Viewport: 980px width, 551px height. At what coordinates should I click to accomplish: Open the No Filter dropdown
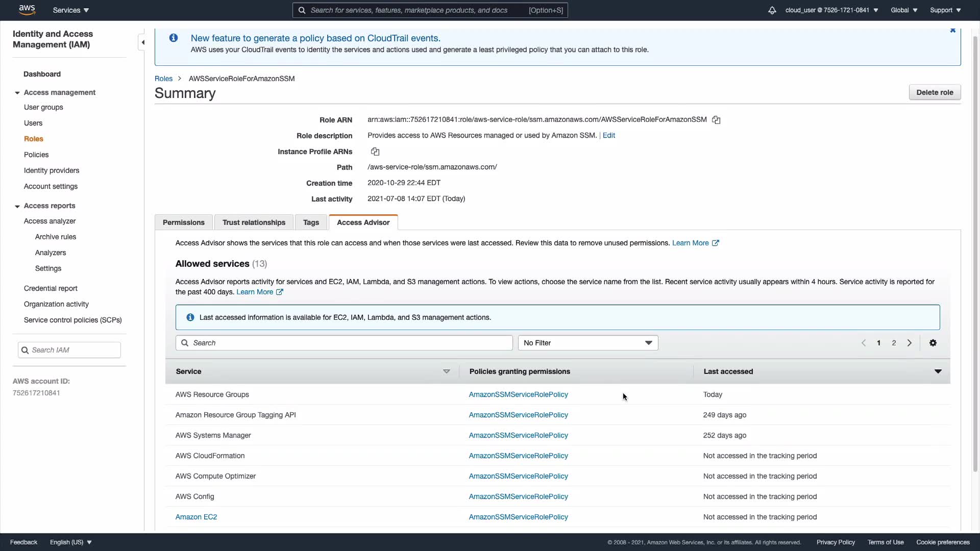tap(587, 343)
